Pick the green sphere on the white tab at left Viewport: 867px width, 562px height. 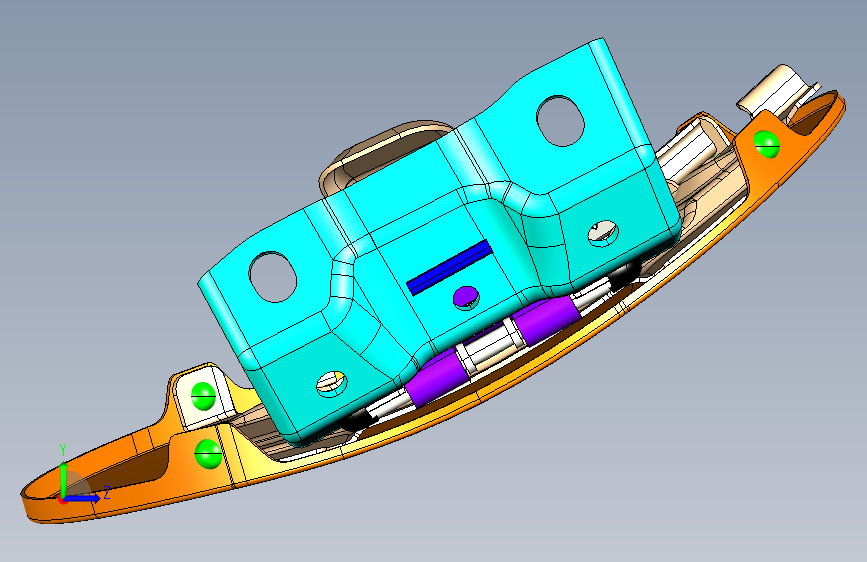click(203, 396)
